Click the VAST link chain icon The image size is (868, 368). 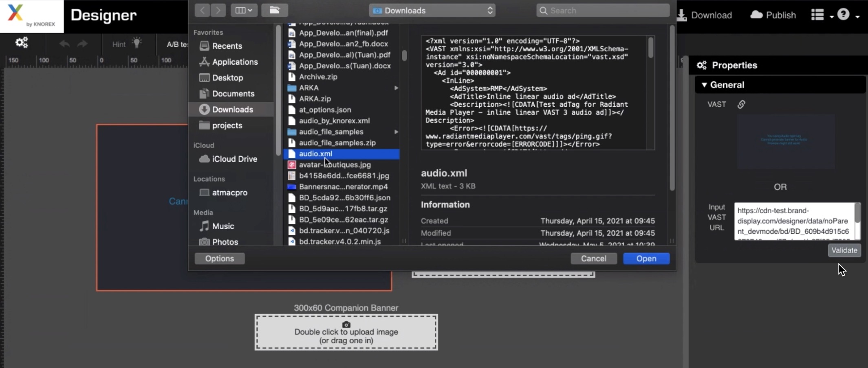click(741, 105)
